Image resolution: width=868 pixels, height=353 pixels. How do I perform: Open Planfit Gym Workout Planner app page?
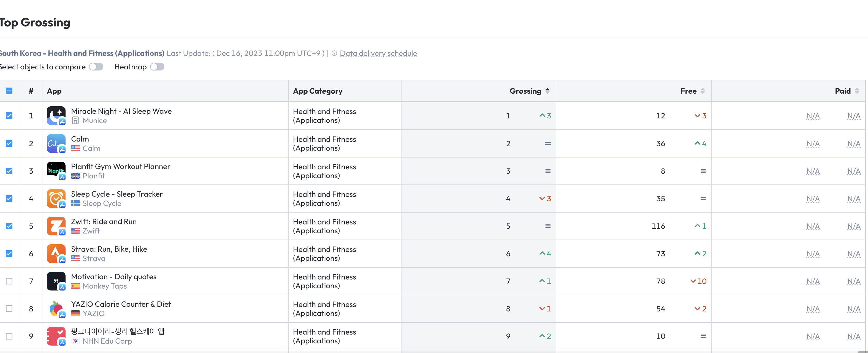click(x=121, y=166)
